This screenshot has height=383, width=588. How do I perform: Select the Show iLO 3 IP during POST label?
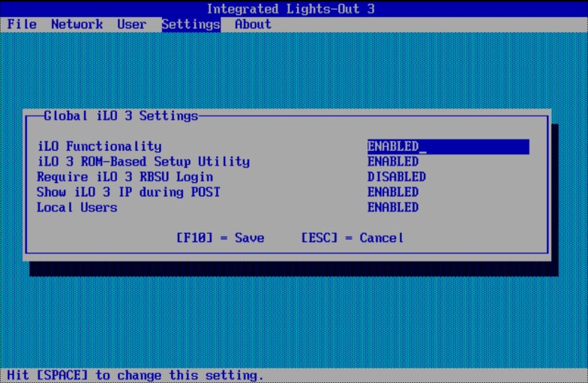point(128,192)
